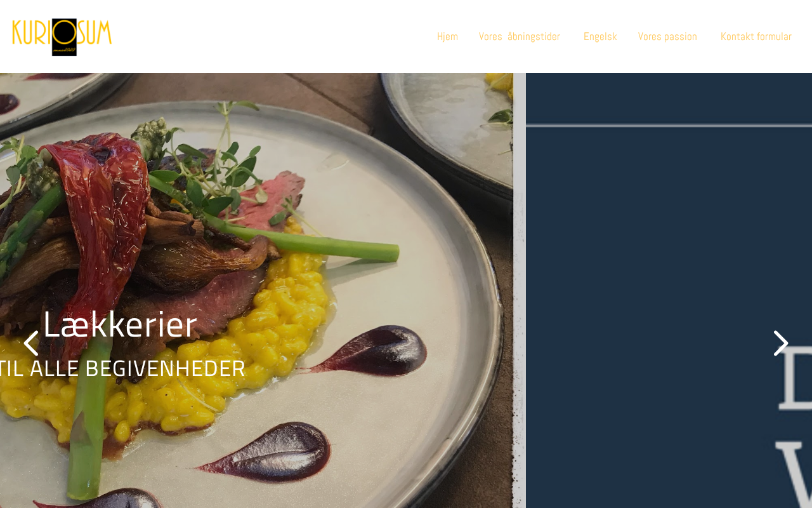Viewport: 812px width, 508px height.
Task: Select the TIL ALLE BEGIVENHEDER subtitle
Action: tap(122, 368)
